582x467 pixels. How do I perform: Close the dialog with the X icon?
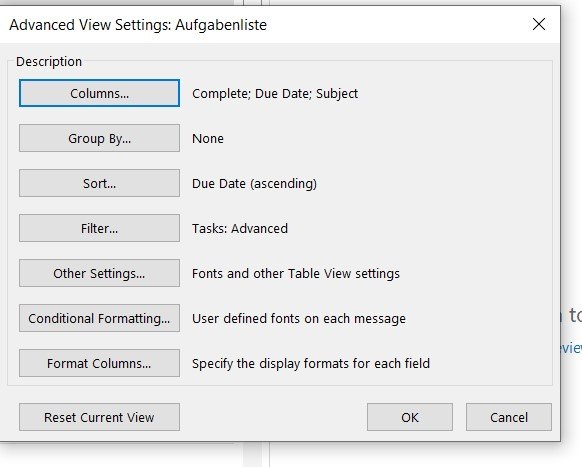pyautogui.click(x=539, y=24)
